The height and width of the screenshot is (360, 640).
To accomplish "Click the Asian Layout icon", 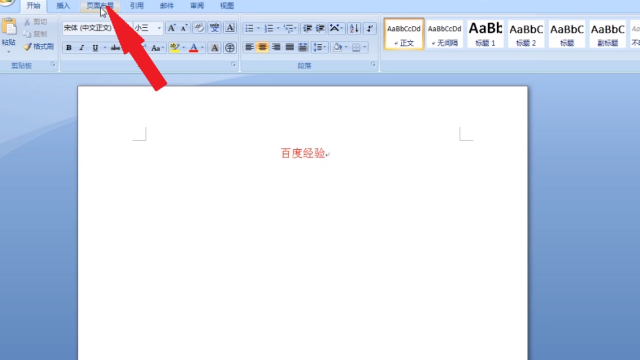I will pos(336,28).
